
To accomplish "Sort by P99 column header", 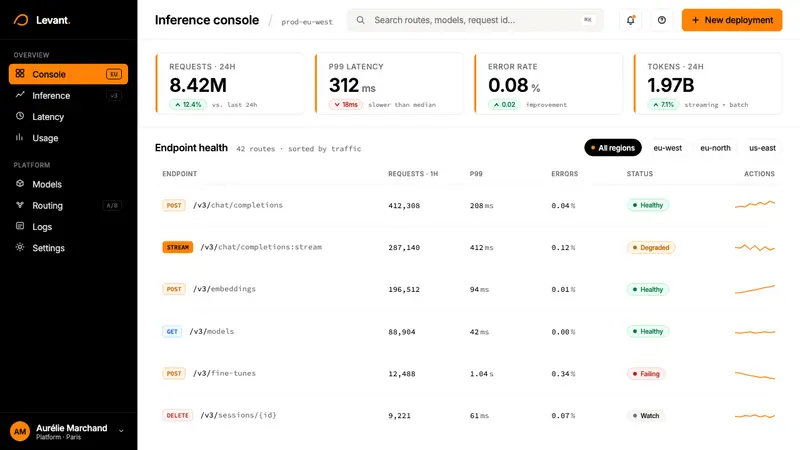I will pos(476,174).
